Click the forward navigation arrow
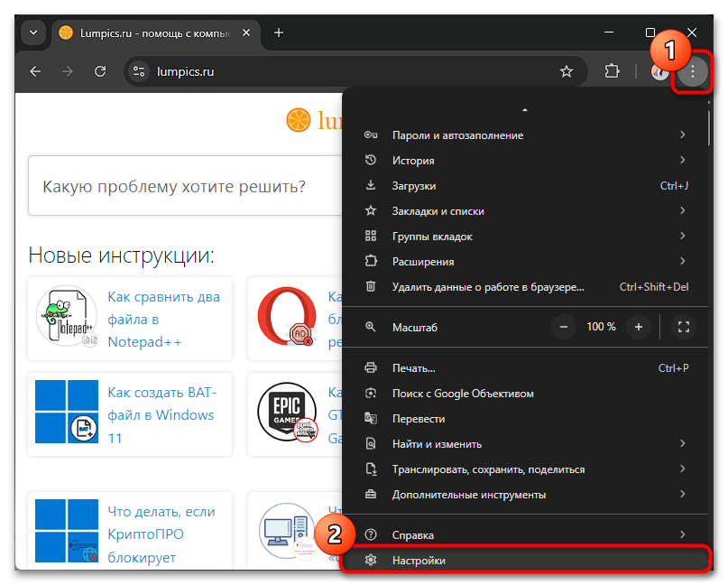728x585 pixels. pyautogui.click(x=68, y=71)
